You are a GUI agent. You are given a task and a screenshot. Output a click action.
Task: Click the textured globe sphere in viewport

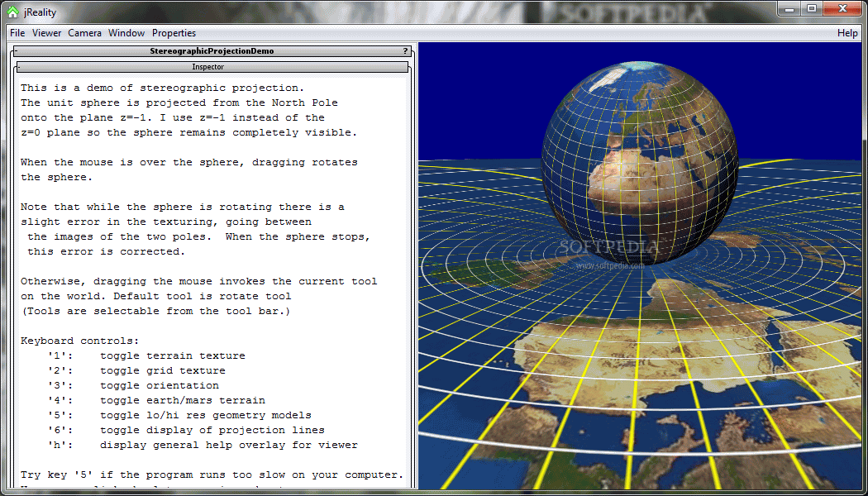pos(639,165)
